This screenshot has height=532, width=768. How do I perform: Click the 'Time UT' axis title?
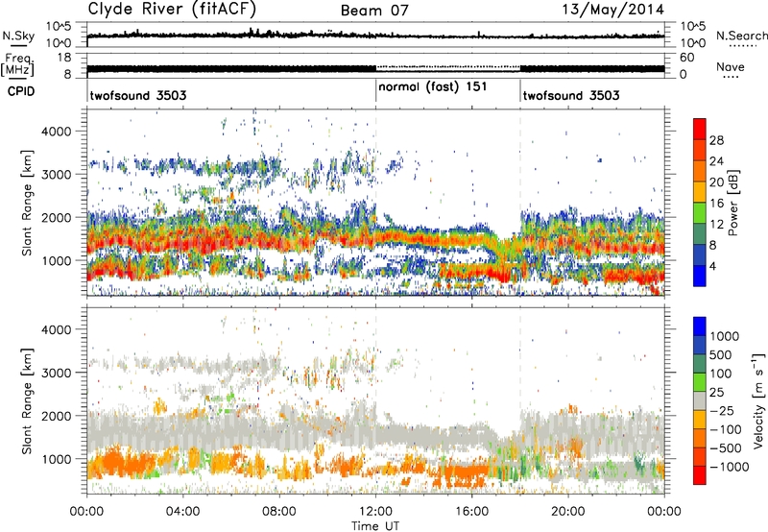[x=375, y=526]
